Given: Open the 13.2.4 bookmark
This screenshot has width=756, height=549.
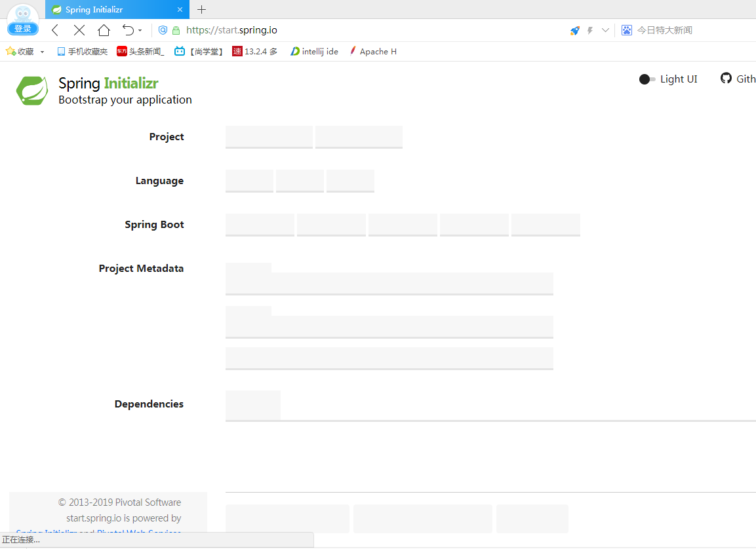Looking at the screenshot, I should coord(255,52).
